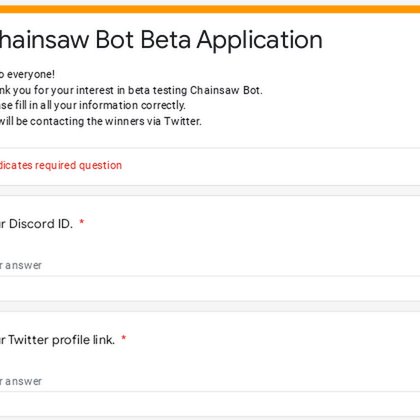Click the Discord ID answer input field
420x420 pixels.
click(x=210, y=266)
